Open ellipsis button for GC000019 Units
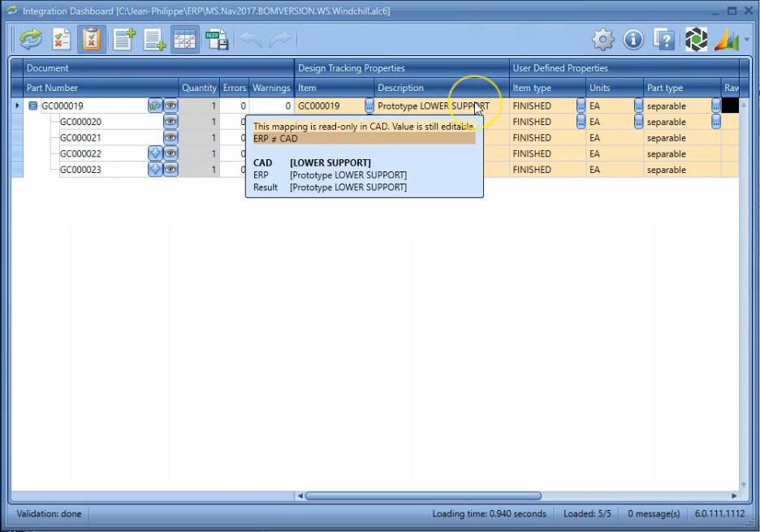 638,106
